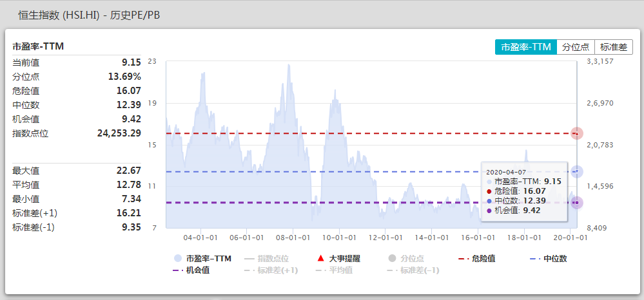644x300 pixels.
Task: Click the 危险值 16.07 value in panel
Action: (x=129, y=91)
